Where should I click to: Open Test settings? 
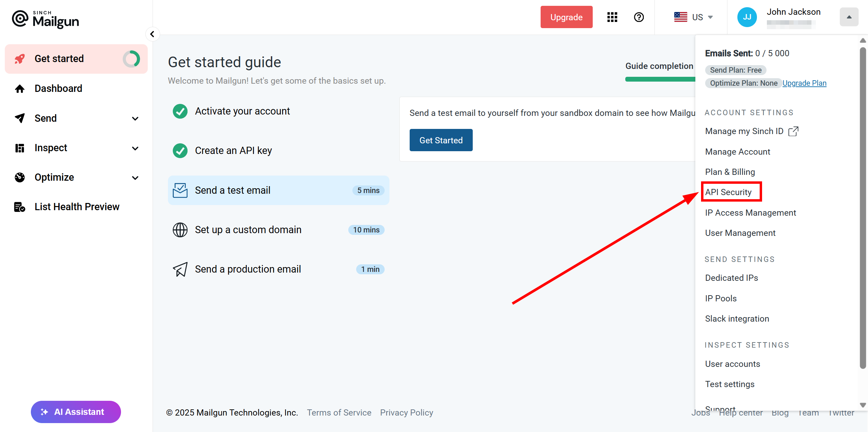(730, 384)
